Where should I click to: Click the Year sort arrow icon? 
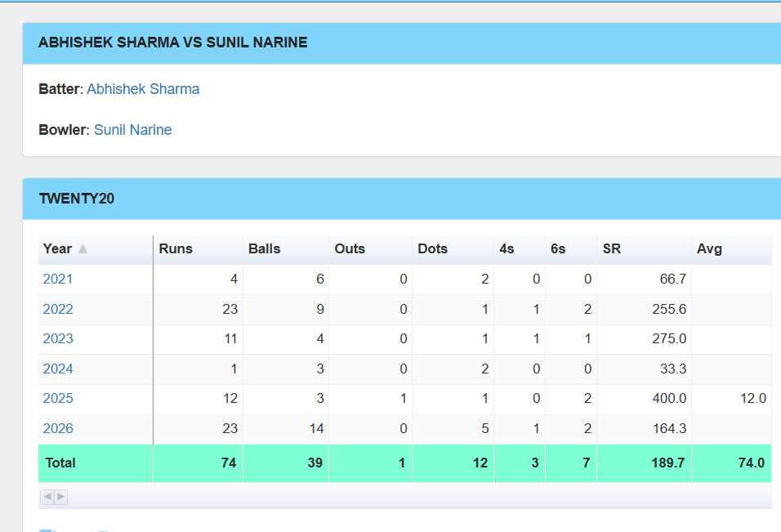tap(83, 248)
